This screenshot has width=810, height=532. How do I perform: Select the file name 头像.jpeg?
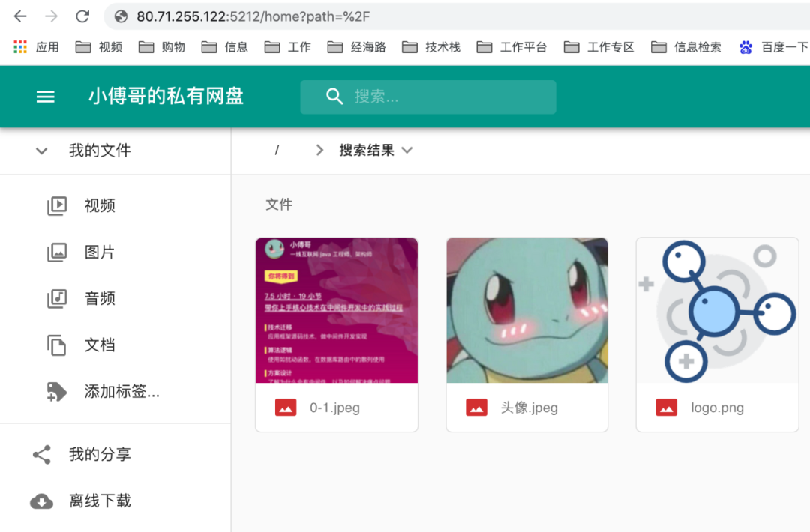529,408
